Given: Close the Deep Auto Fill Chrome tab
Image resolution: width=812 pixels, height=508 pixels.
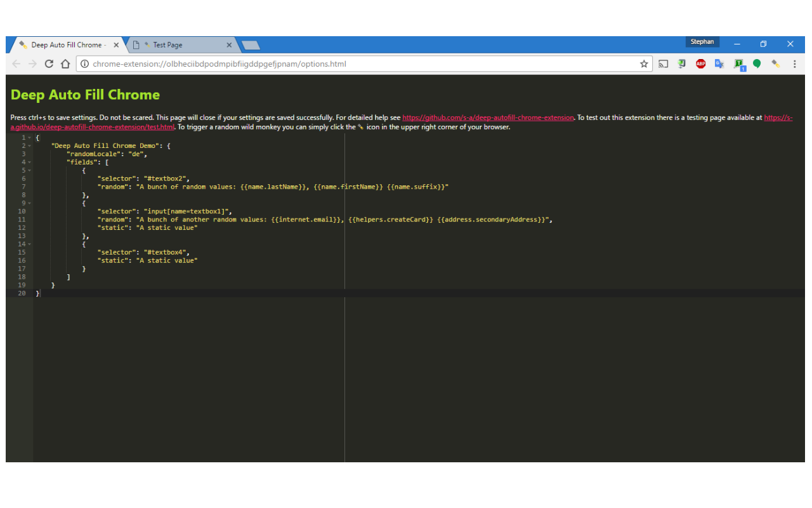Looking at the screenshot, I should point(116,45).
